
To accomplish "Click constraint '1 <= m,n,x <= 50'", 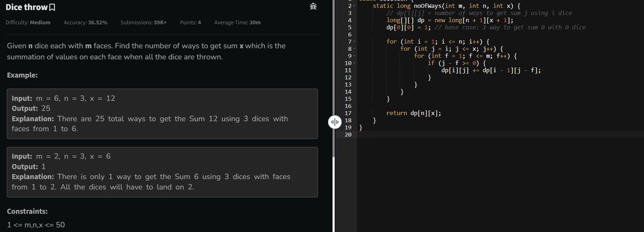I will click(36, 225).
